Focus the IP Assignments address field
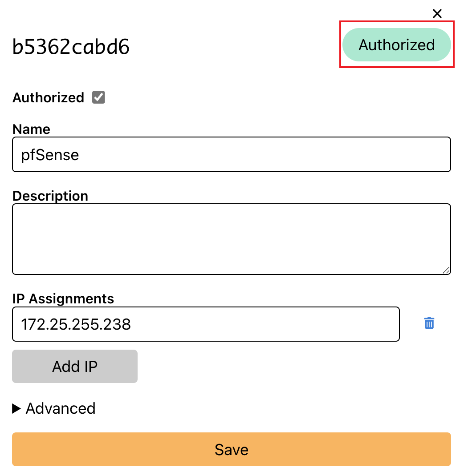 (206, 324)
